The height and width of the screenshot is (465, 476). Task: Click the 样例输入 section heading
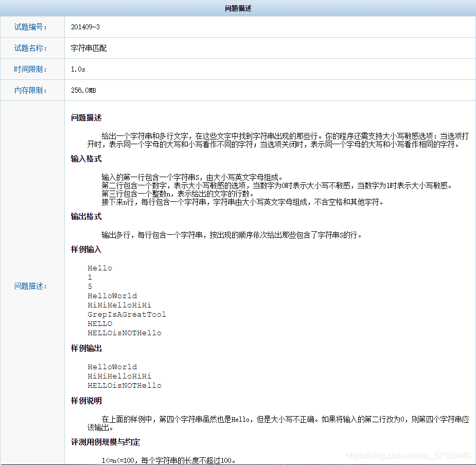pos(86,249)
